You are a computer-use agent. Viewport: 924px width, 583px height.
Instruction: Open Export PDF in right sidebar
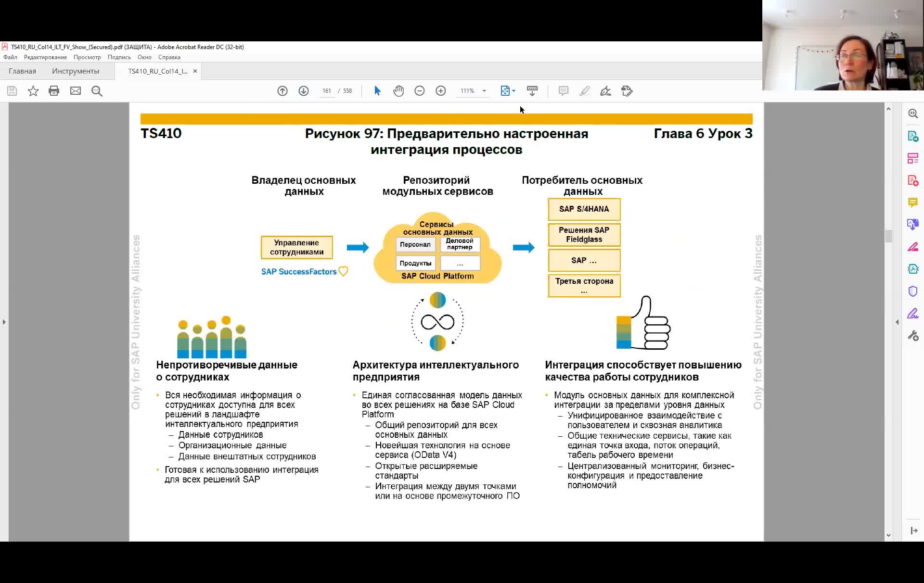(913, 136)
